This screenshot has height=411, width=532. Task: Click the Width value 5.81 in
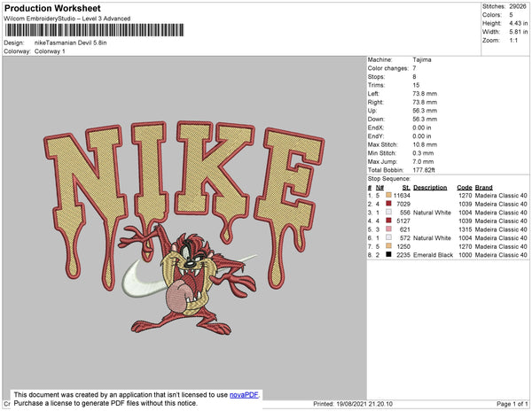point(519,32)
